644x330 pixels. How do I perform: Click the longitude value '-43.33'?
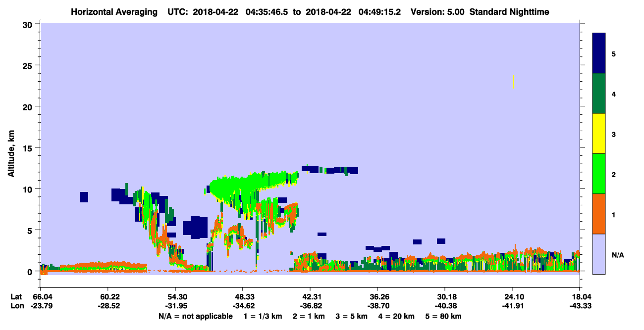(580, 306)
